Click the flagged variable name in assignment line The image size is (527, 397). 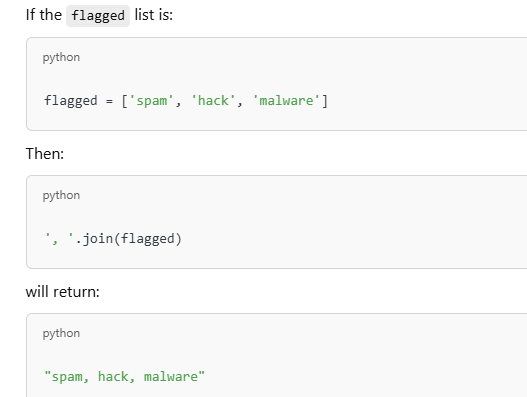(71, 101)
